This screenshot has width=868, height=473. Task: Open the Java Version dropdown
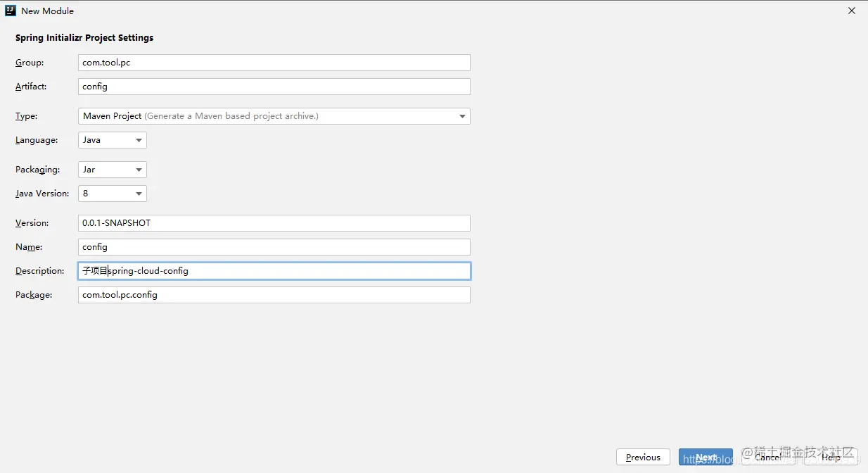coord(113,194)
